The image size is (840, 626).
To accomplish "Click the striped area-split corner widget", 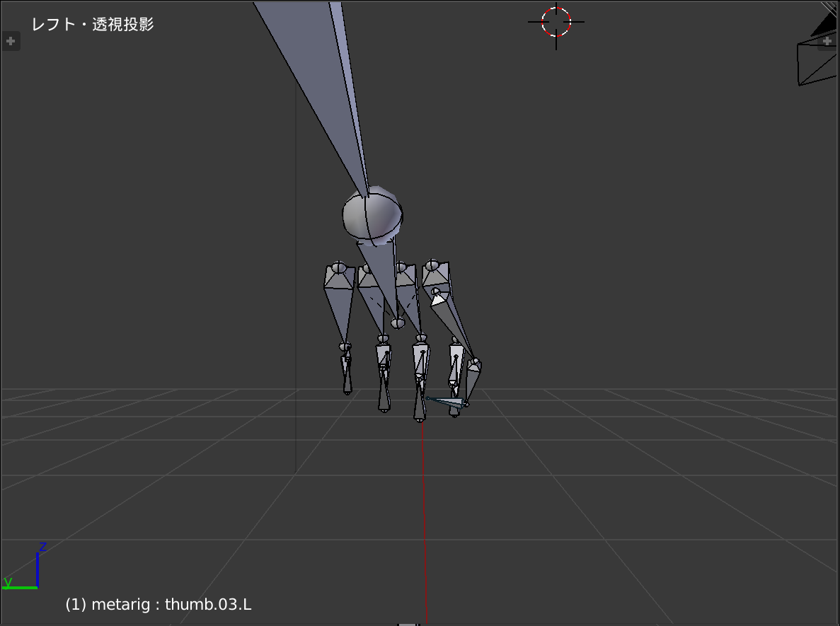I will click(x=831, y=8).
